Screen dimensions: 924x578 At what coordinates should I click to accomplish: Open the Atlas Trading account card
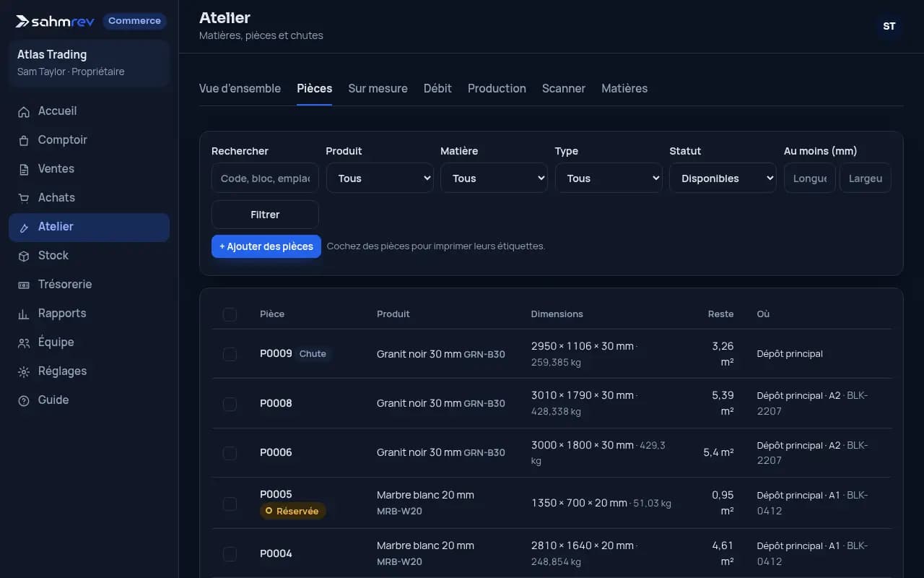(89, 63)
